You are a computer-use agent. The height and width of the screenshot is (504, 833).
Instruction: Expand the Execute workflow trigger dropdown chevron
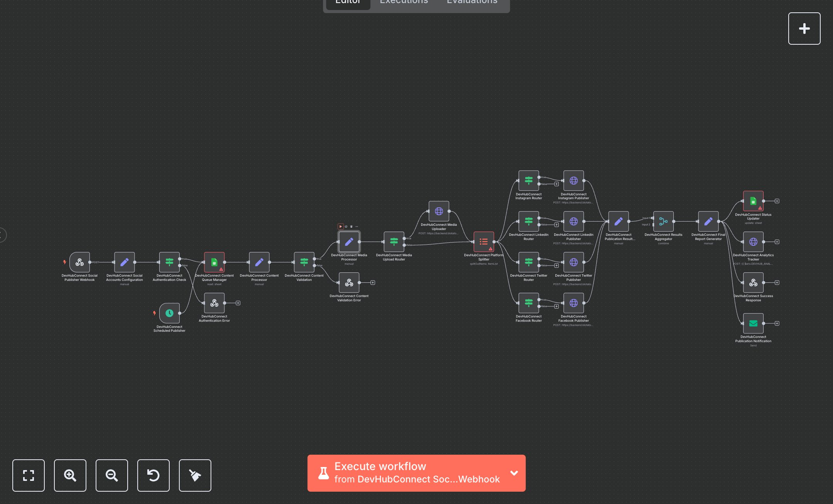click(514, 473)
